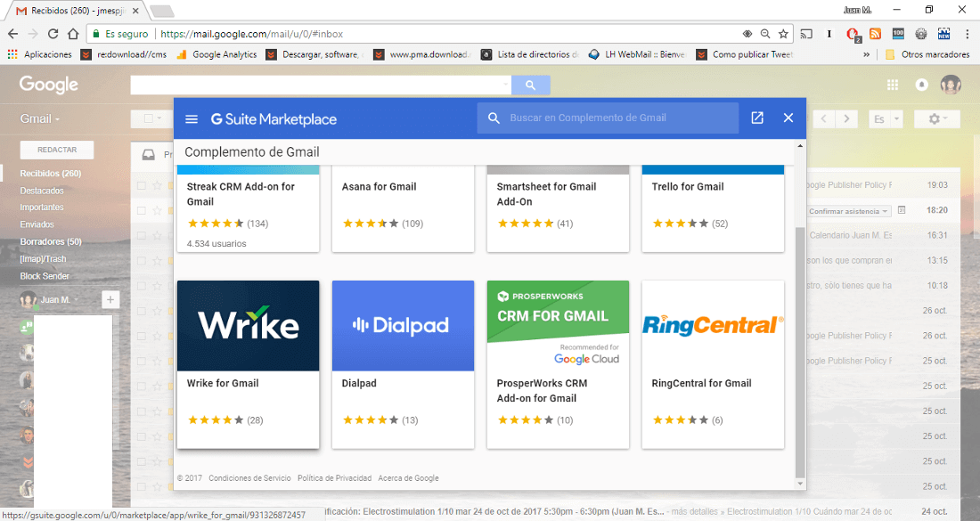The height and width of the screenshot is (521, 980).
Task: Open the Google Analytics bookmark
Action: tap(216, 54)
